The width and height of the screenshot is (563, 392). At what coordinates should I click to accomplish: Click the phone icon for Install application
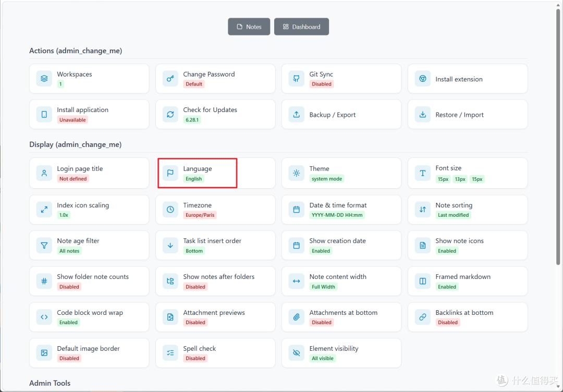tap(44, 115)
